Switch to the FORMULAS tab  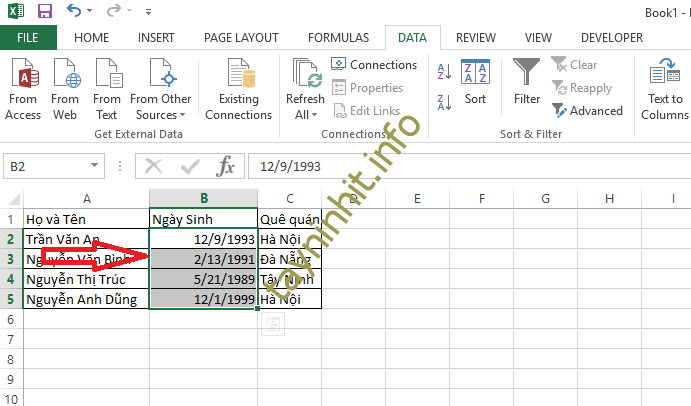340,38
